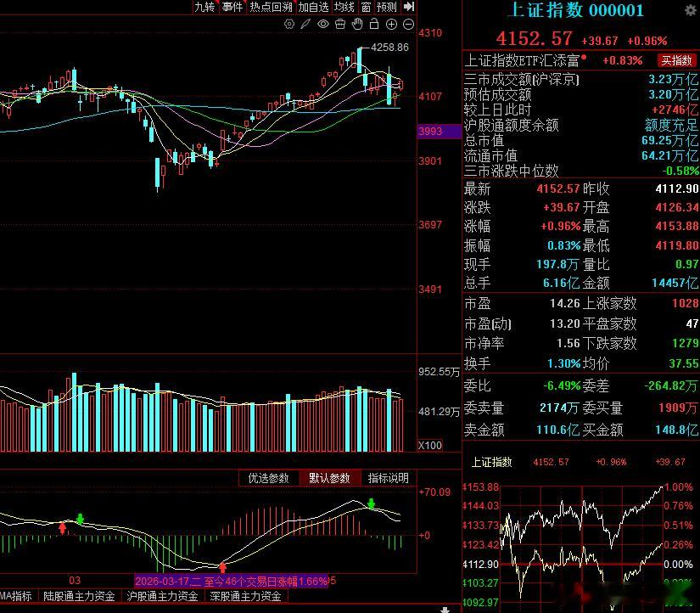This screenshot has width=700, height=613.
Task: Open settings gear beside 上证指数 title
Action: pos(690,11)
